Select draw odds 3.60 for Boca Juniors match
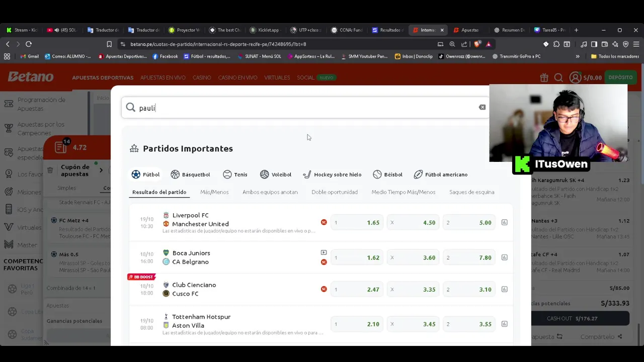This screenshot has height=362, width=644. tap(413, 257)
